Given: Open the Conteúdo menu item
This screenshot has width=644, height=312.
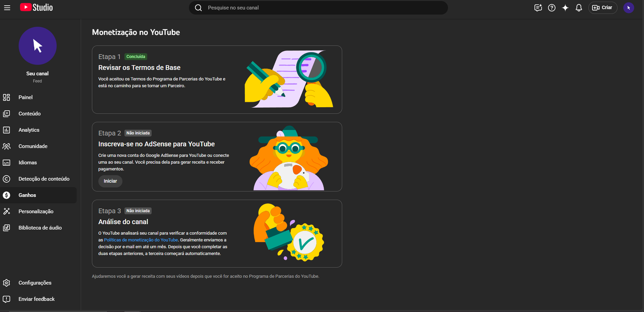Looking at the screenshot, I should tap(38, 114).
